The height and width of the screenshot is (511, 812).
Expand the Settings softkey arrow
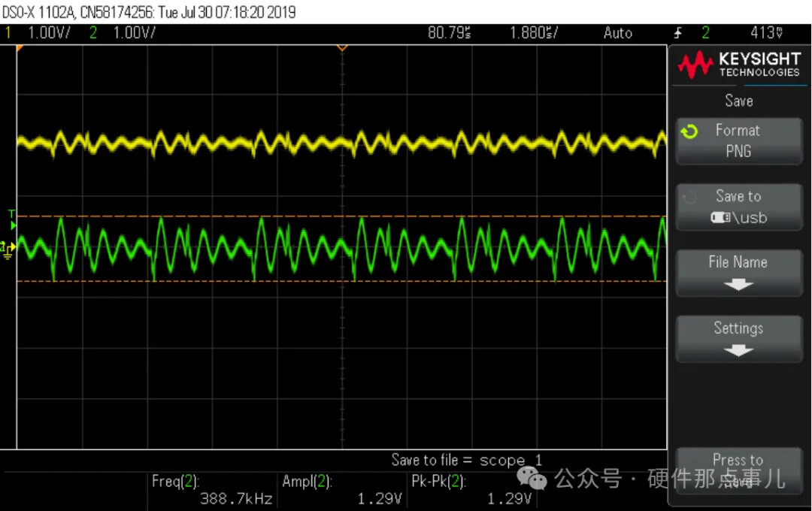pos(738,350)
